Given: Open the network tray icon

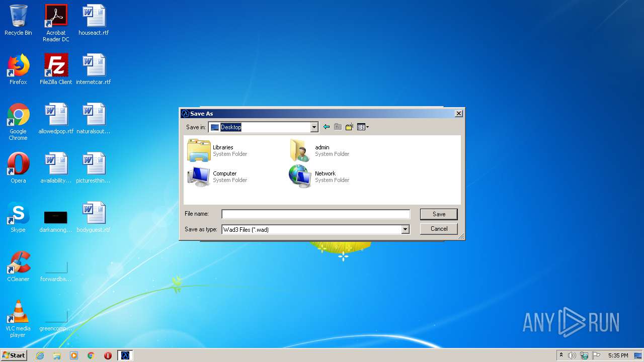Looking at the screenshot, I should pos(584,355).
